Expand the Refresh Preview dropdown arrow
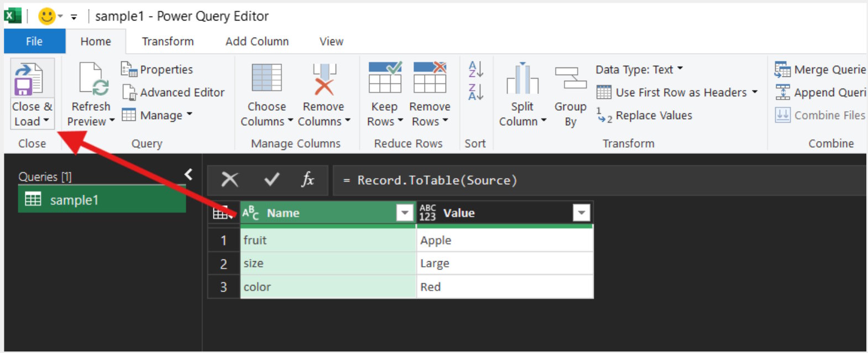The image size is (868, 353). (112, 121)
